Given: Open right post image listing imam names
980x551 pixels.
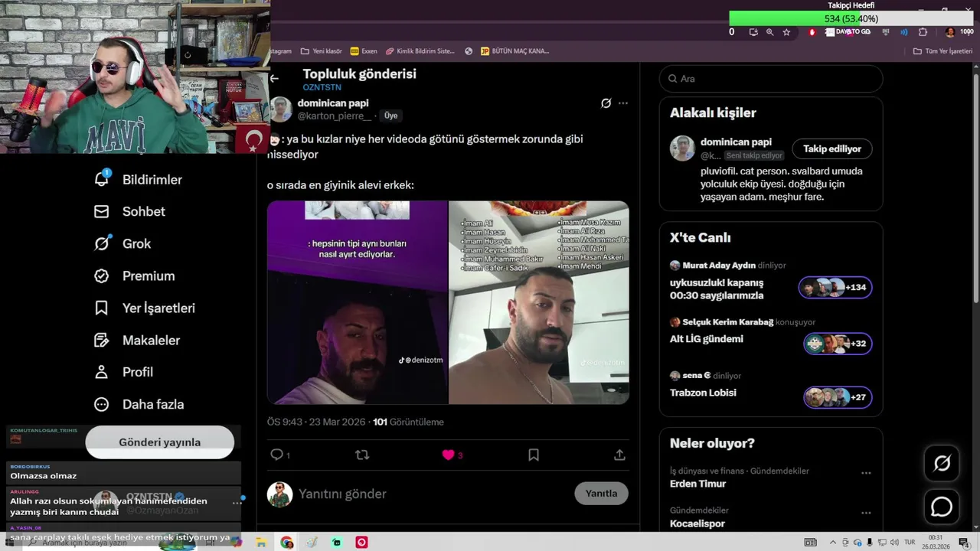Looking at the screenshot, I should tap(539, 302).
